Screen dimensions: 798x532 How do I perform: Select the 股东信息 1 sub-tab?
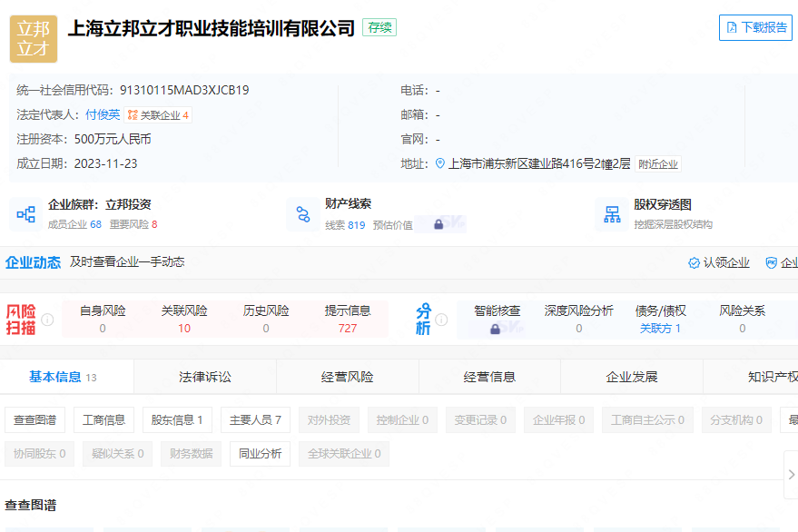click(x=177, y=420)
